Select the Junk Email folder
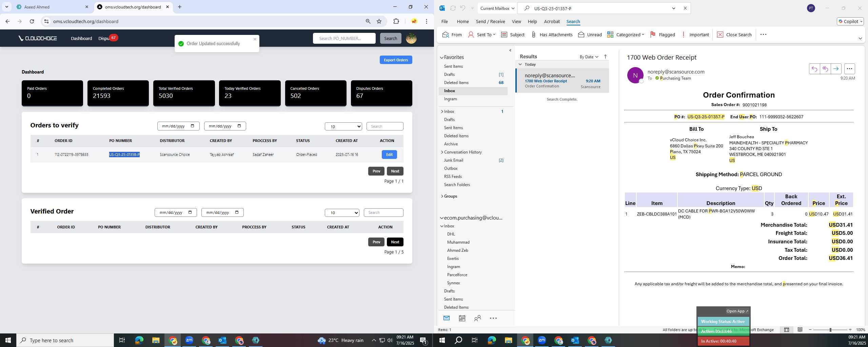868x347 pixels. pos(454,160)
